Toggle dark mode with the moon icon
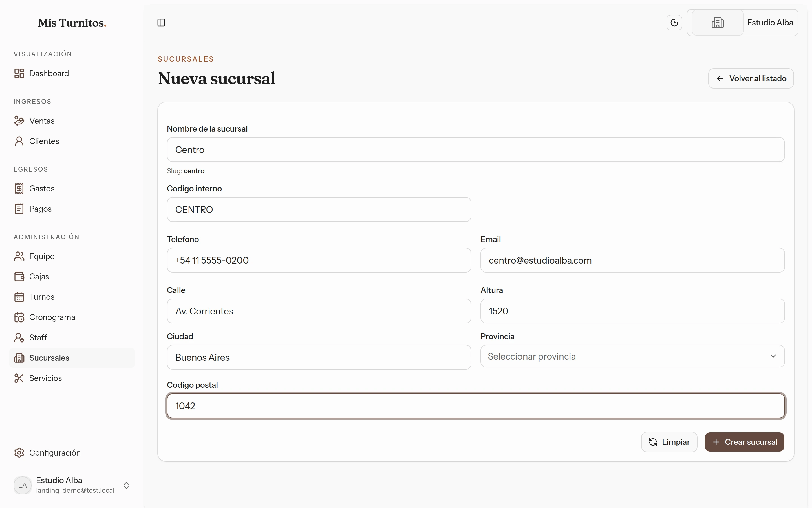Viewport: 812px width, 508px height. click(x=674, y=23)
